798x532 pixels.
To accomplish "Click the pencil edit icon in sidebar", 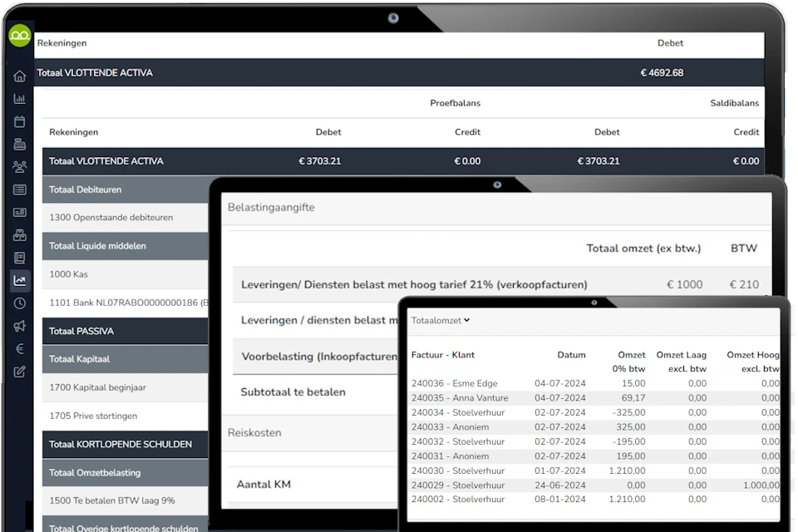I will coord(20,372).
